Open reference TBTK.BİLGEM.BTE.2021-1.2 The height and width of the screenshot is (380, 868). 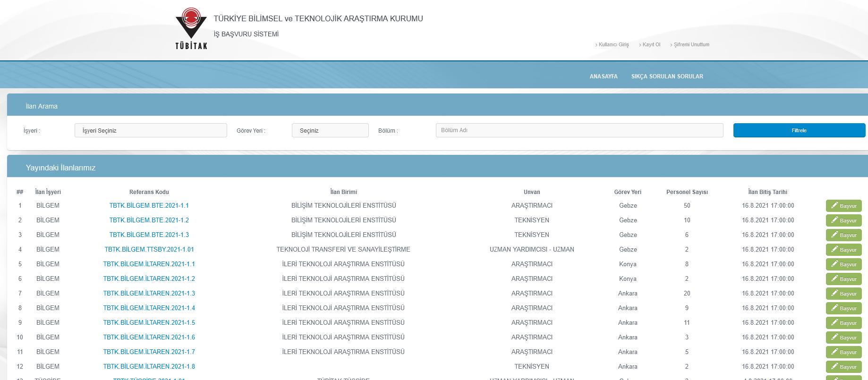tap(149, 220)
